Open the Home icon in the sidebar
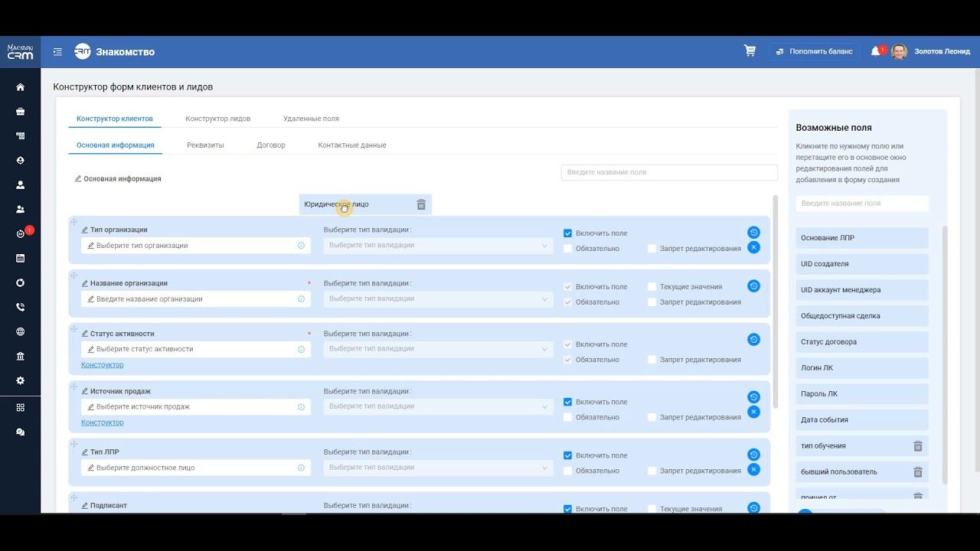Viewport: 980px width, 551px height. tap(20, 87)
